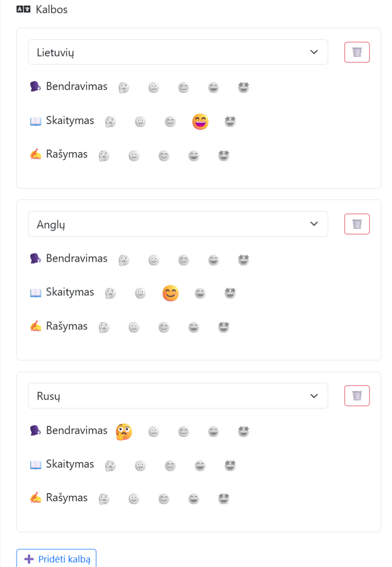The height and width of the screenshot is (567, 392).
Task: Click the selected grinning emoji in Lietuvių Skaitymas
Action: click(x=200, y=122)
